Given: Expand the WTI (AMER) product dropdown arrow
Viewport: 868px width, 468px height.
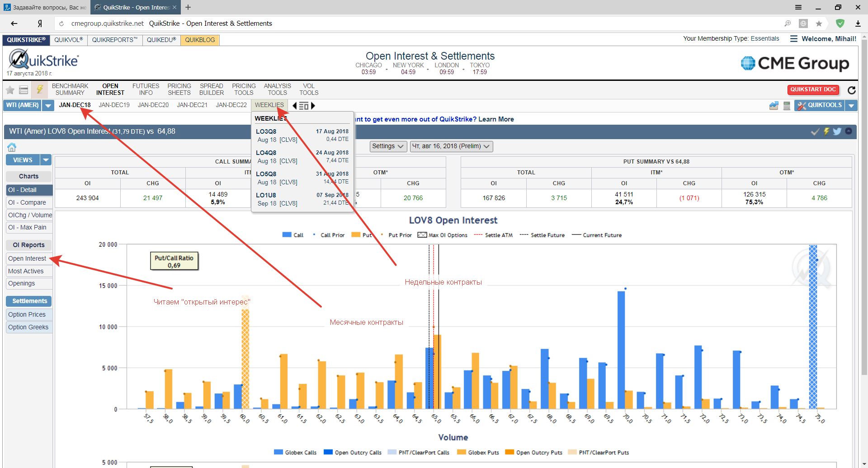Looking at the screenshot, I should (x=48, y=106).
